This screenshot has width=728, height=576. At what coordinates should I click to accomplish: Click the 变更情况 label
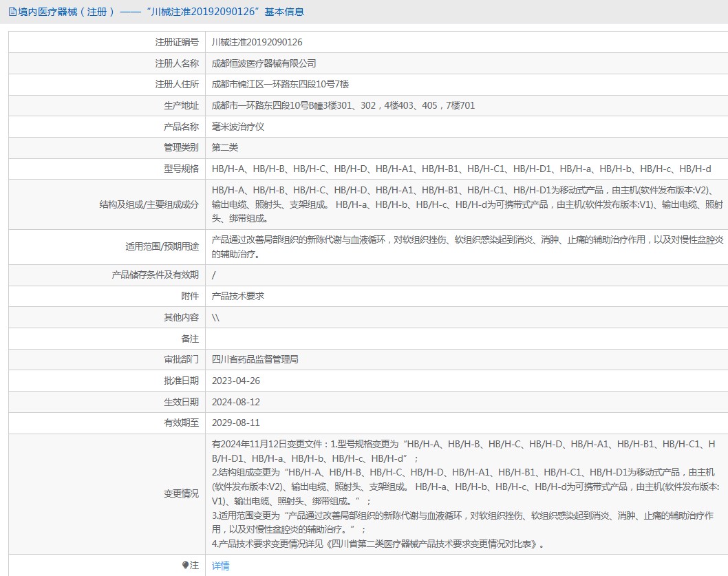pos(181,494)
